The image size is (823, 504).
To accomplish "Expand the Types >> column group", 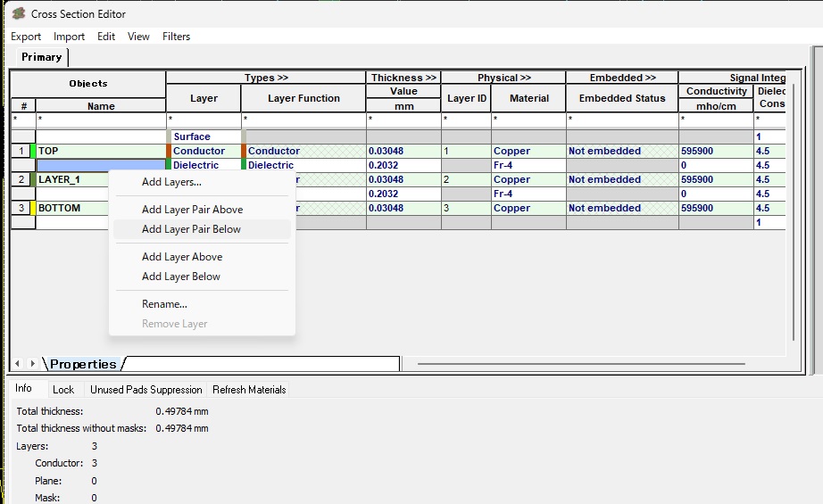I will click(x=266, y=78).
